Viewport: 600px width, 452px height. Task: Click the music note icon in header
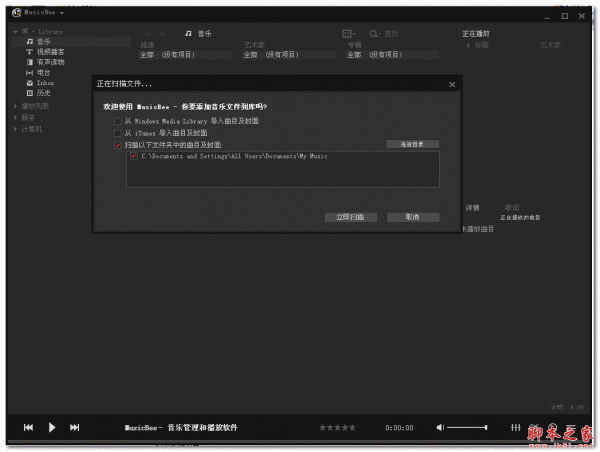click(188, 34)
